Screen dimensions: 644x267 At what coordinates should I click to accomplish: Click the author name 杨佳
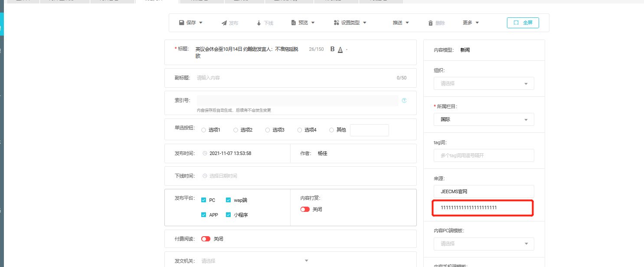click(x=322, y=153)
